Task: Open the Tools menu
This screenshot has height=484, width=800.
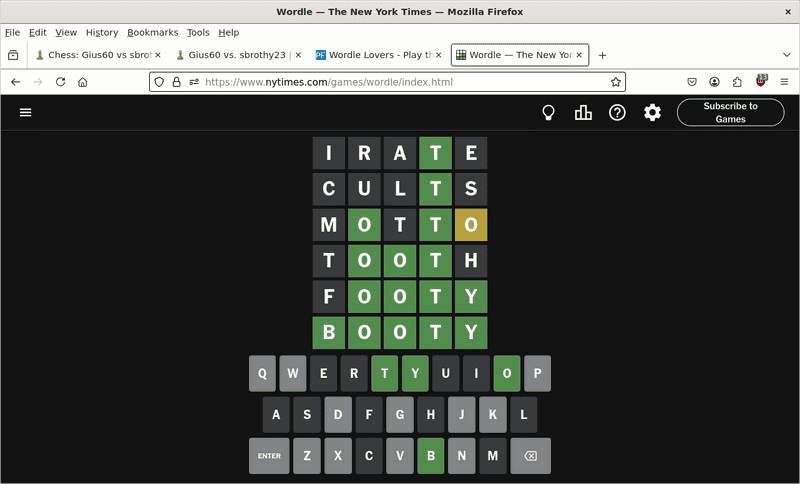Action: click(198, 33)
